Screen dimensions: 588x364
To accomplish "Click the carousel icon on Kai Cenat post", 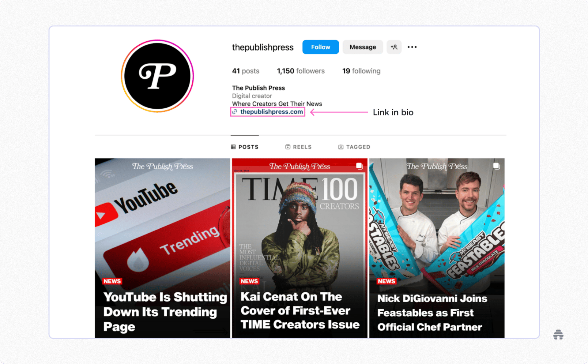I will pyautogui.click(x=359, y=166).
